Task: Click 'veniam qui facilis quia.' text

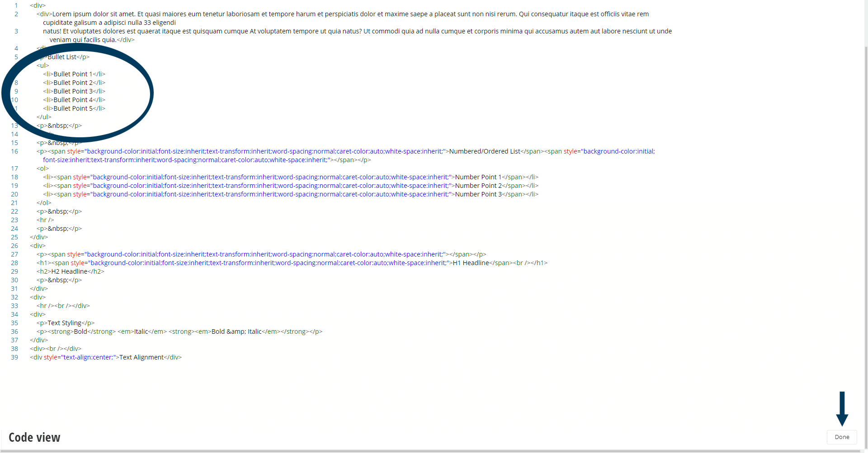Action: [83, 40]
